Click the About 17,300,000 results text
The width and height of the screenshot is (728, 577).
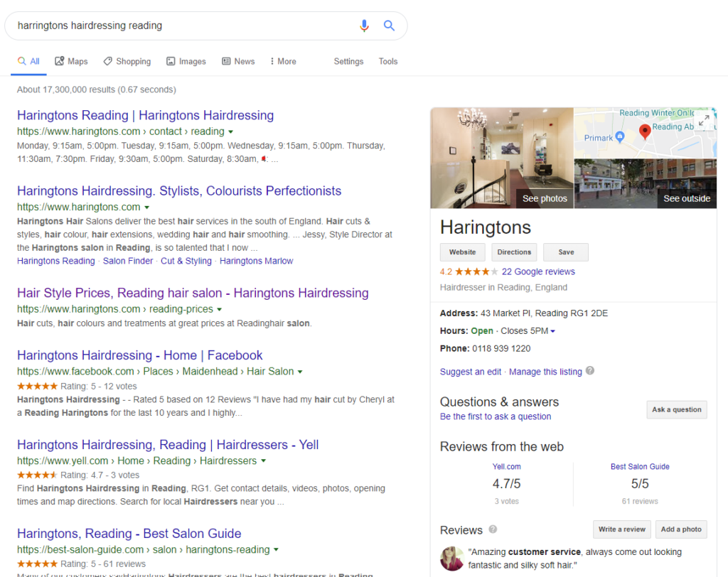click(97, 90)
